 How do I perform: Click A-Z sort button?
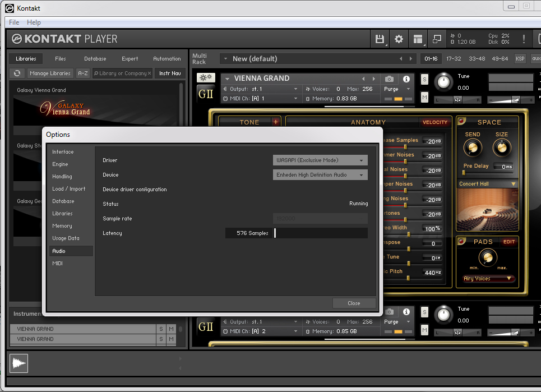tap(83, 73)
